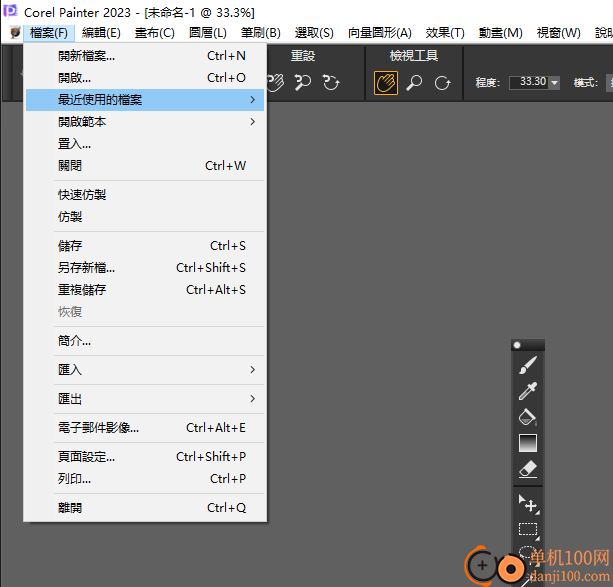Choose 簡介... menu entry
The height and width of the screenshot is (587, 613).
tap(145, 341)
